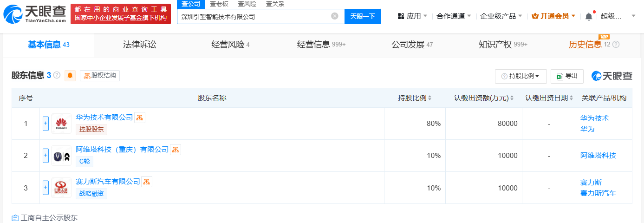Open the 开通会员 dropdown
The image size is (644, 223).
coord(553,16)
